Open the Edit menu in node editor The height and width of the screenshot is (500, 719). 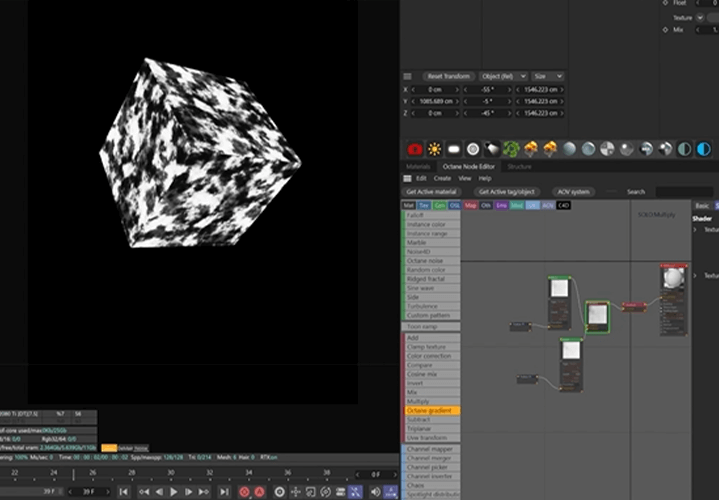pyautogui.click(x=421, y=178)
